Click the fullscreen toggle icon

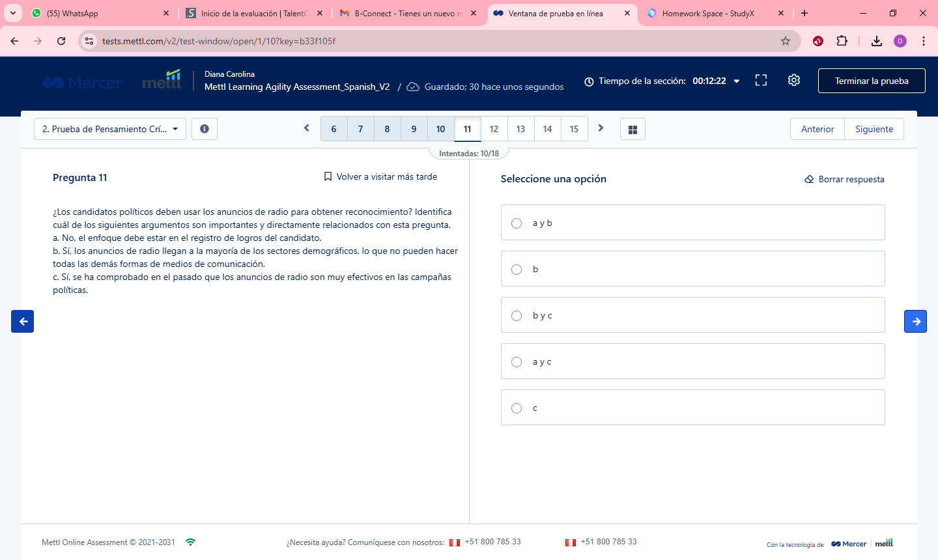[761, 80]
